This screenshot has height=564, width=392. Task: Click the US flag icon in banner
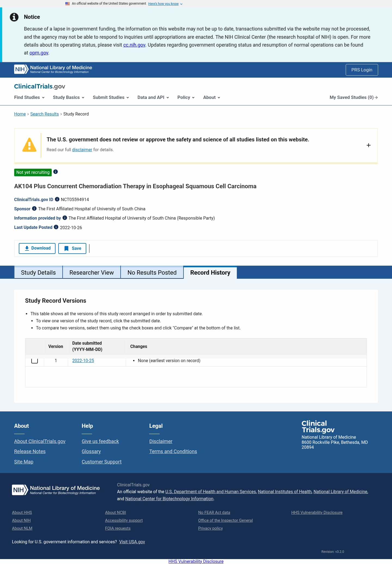[x=68, y=4]
